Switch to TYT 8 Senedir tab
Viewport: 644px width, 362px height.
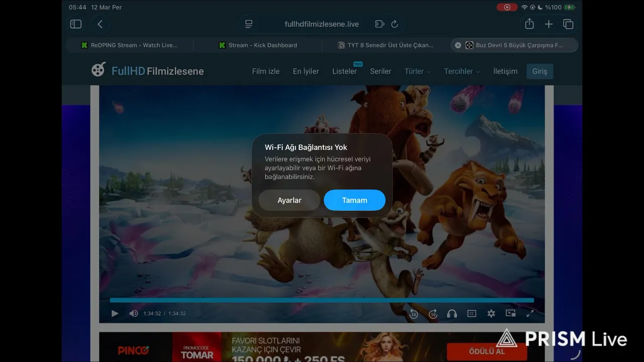pyautogui.click(x=386, y=45)
